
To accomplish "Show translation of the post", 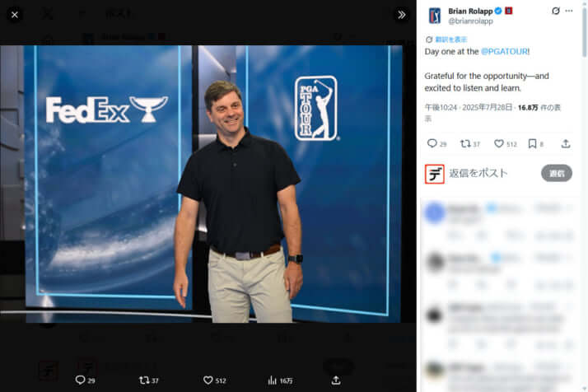I will tap(445, 39).
